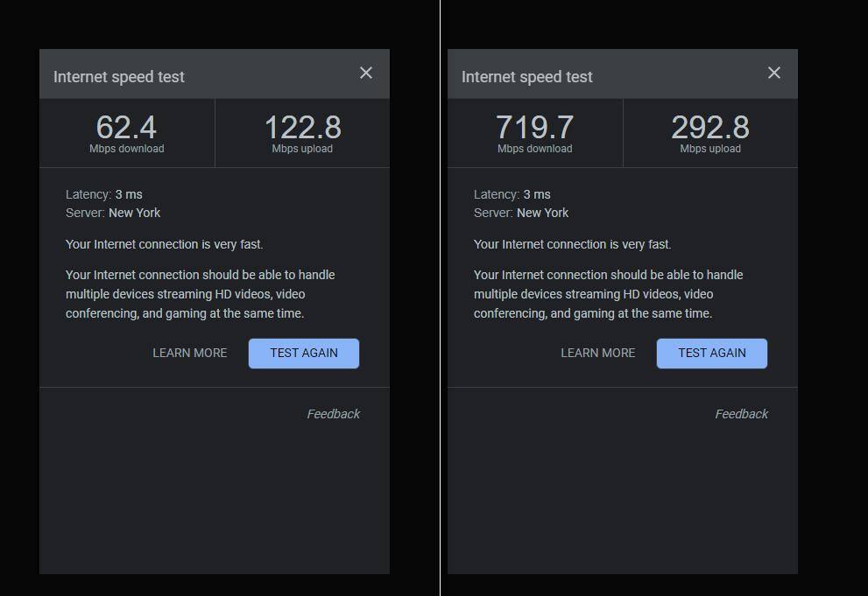The height and width of the screenshot is (596, 868).
Task: Send Feedback from the 719.7 Mbps test panel
Action: coord(741,414)
